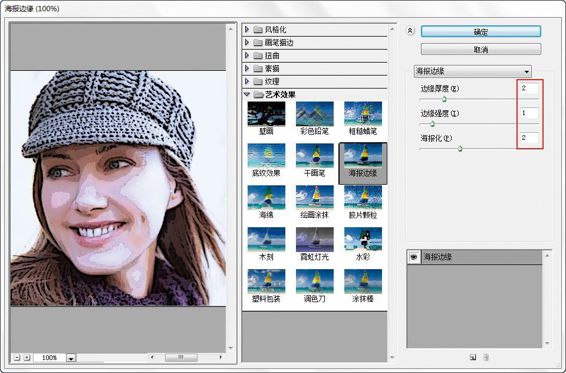Select the 木刻 filter thumbnail
Screen dimensions: 566x373
click(x=266, y=244)
